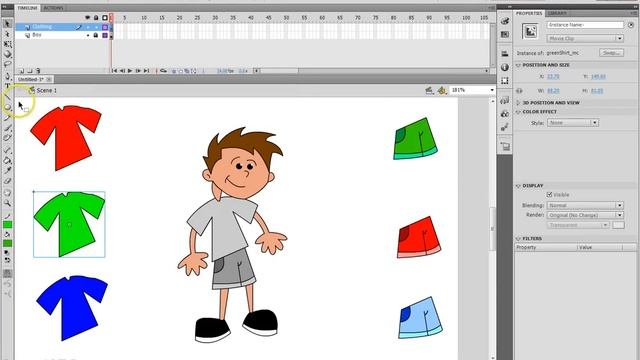Open the Render dropdown

click(585, 215)
